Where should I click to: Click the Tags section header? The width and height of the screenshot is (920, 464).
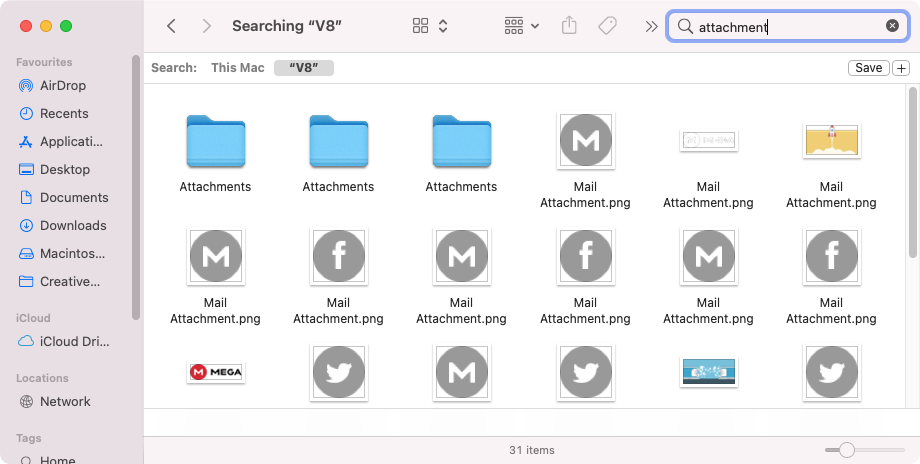pyautogui.click(x=29, y=438)
